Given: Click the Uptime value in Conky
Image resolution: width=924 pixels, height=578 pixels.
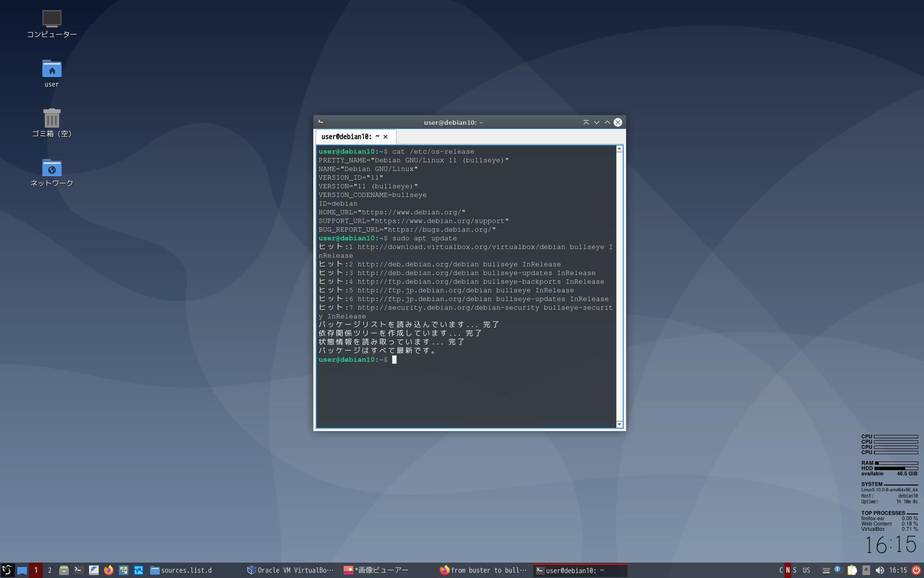Looking at the screenshot, I should click(907, 502).
